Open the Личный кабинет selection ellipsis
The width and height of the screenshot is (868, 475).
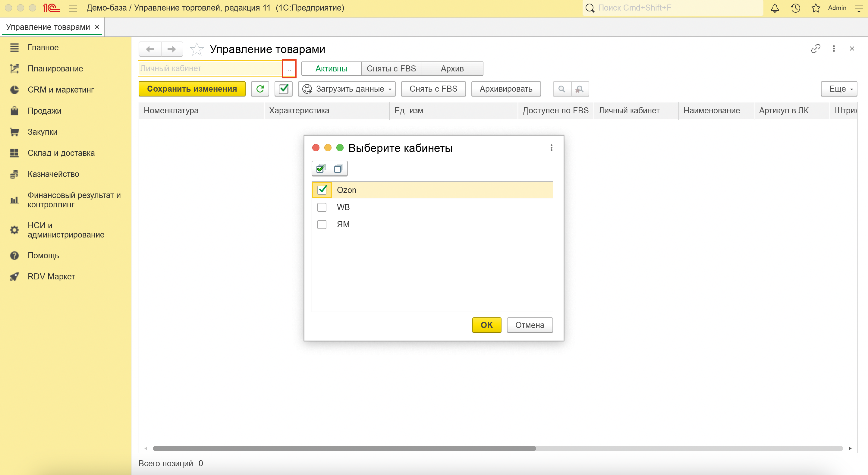tap(289, 69)
